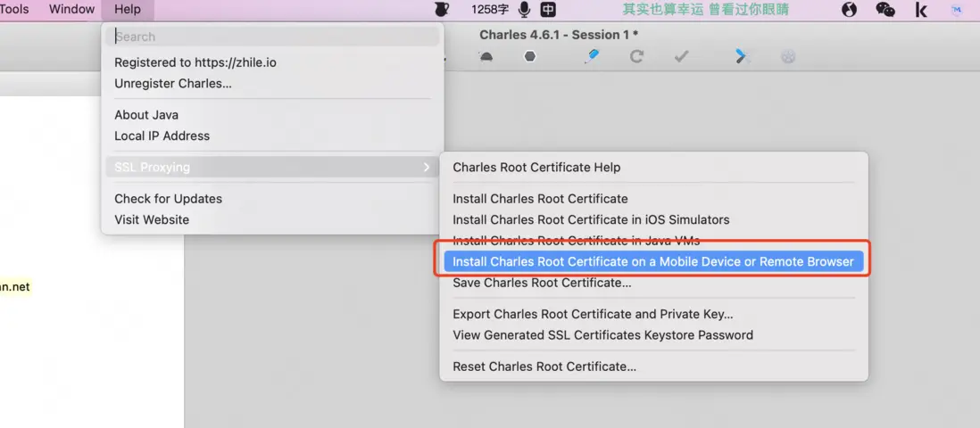Click the Chinese input method 中 icon
Screen dimensions: 980x428
point(548,10)
